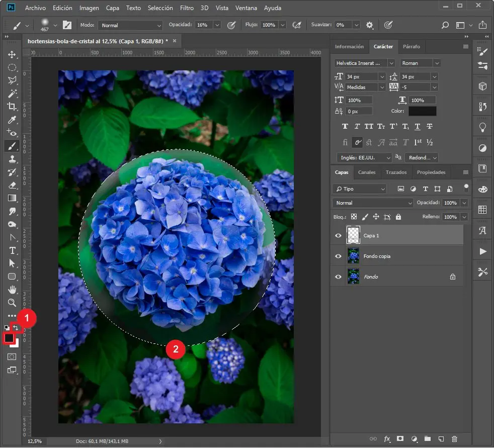
Task: Select the Eyedropper tool
Action: click(x=12, y=119)
